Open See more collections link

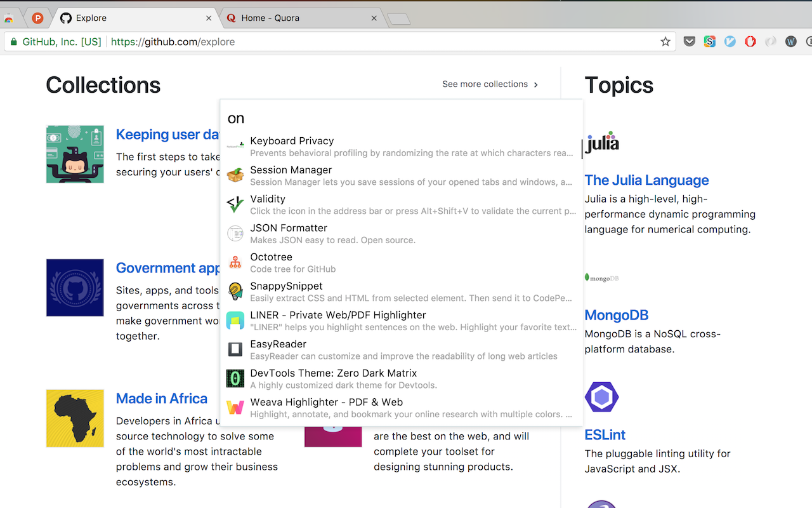(485, 84)
